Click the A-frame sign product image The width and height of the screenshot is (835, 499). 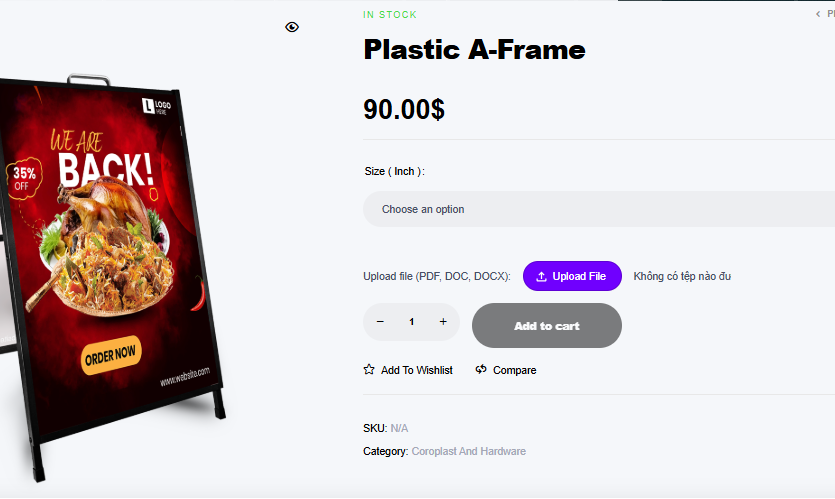115,260
